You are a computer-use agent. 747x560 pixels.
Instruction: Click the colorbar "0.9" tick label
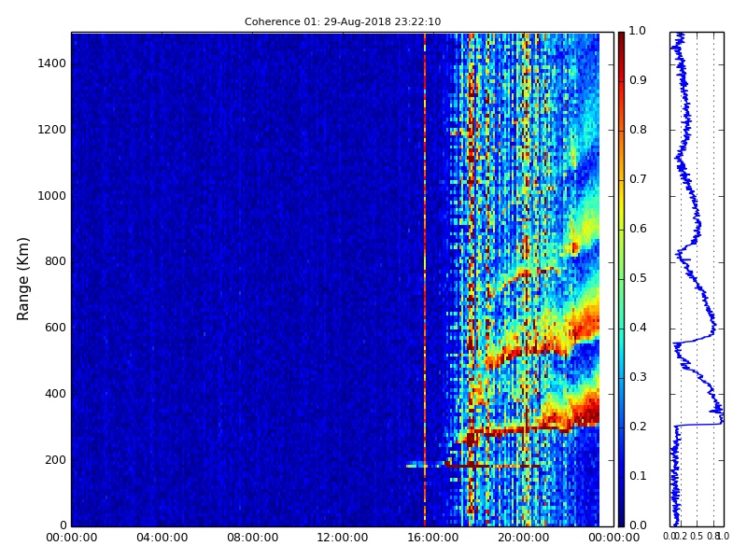coord(638,80)
